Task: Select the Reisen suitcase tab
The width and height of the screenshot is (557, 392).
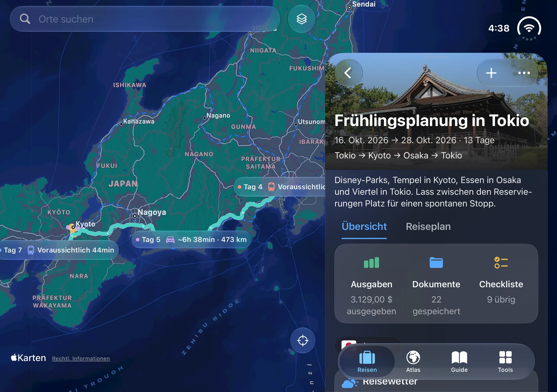Action: pos(367,362)
